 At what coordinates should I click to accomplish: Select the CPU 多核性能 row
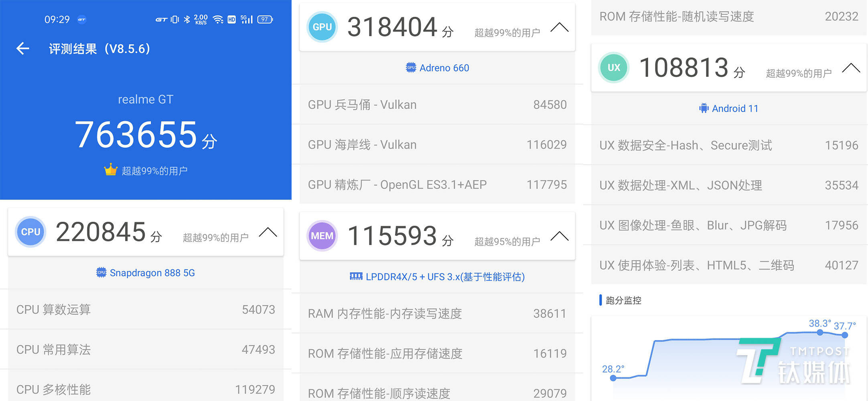(146, 385)
